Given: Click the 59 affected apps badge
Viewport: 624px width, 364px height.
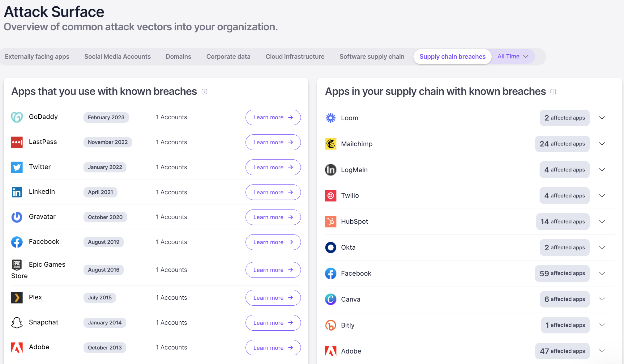Looking at the screenshot, I should 562,273.
